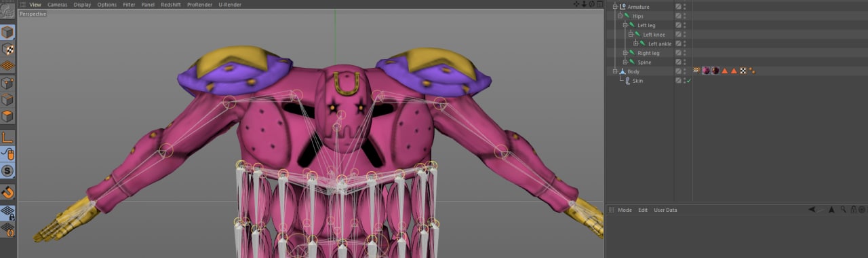The width and height of the screenshot is (868, 258).
Task: Toggle the Tweak mode mouse icon
Action: [x=7, y=154]
